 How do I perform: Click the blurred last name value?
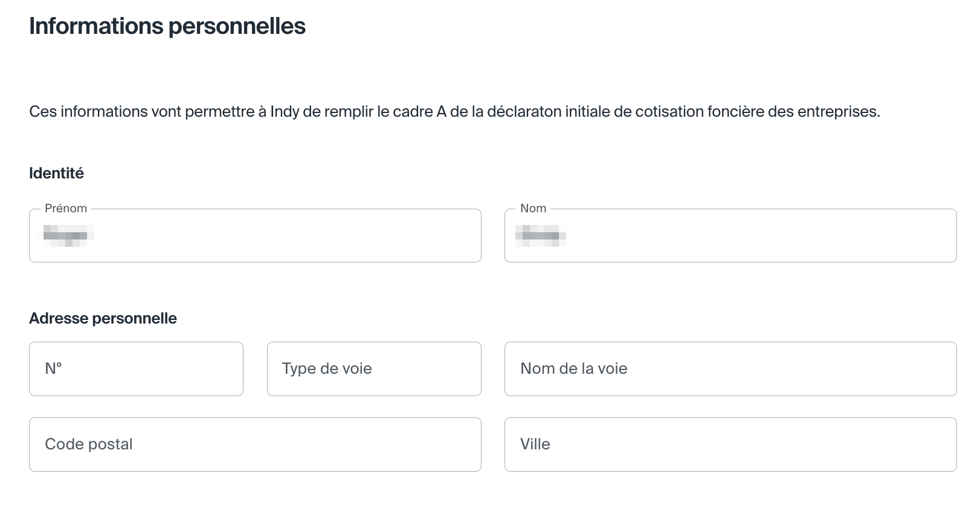pos(540,235)
